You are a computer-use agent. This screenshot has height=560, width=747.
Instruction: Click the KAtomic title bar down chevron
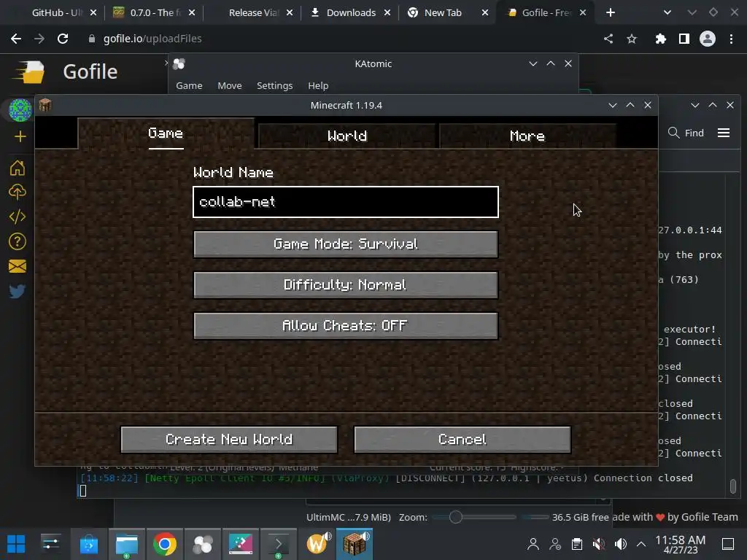(x=533, y=63)
